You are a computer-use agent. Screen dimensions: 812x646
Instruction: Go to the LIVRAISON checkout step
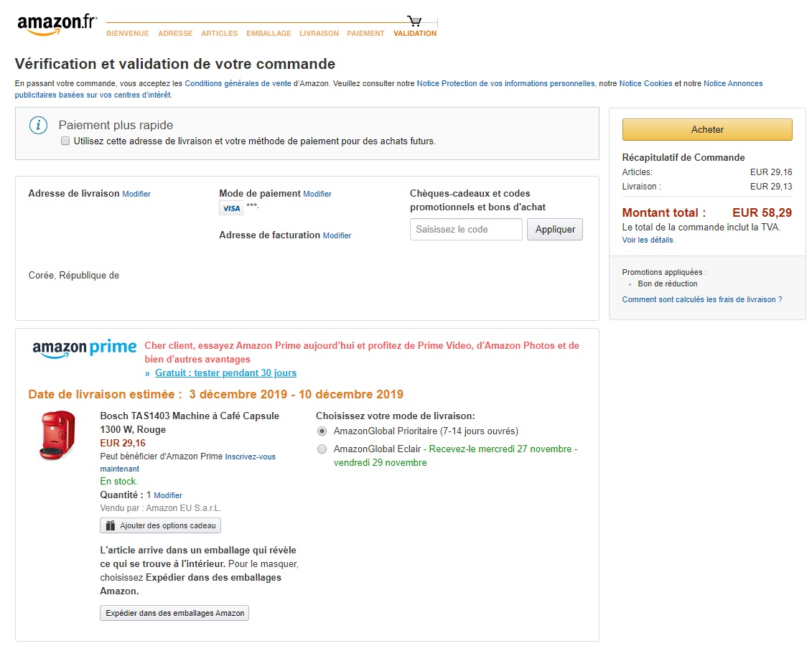click(319, 34)
